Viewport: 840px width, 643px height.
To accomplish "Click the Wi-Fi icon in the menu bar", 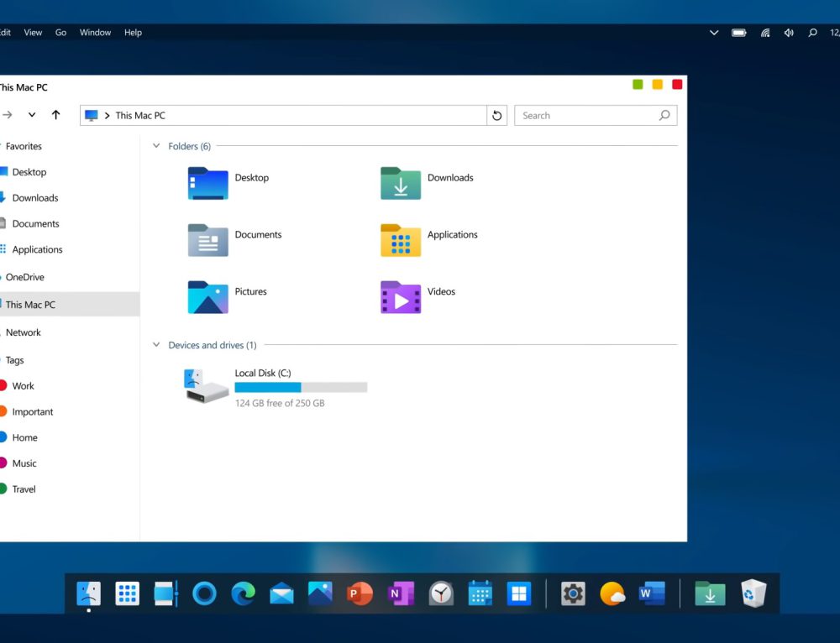I will (765, 33).
